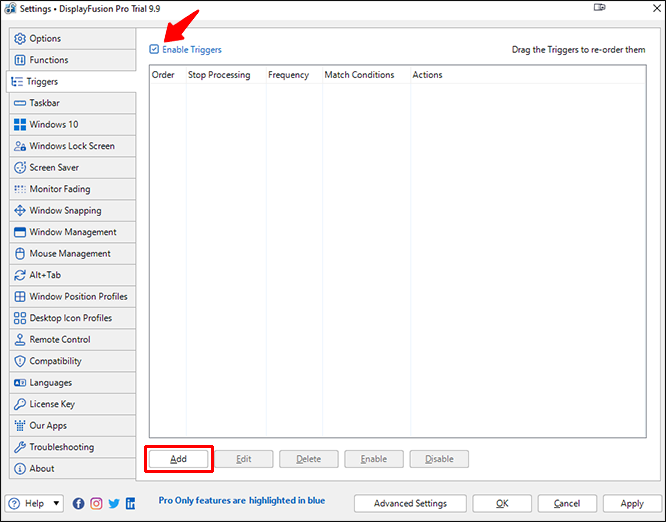Click the Languages icon in sidebar
Screen dimensions: 666x522
20,383
